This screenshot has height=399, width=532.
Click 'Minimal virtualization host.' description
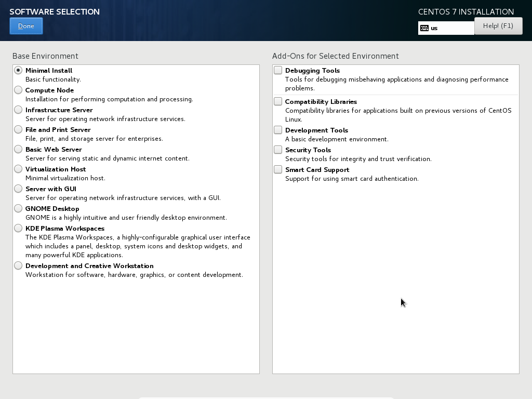coord(65,178)
